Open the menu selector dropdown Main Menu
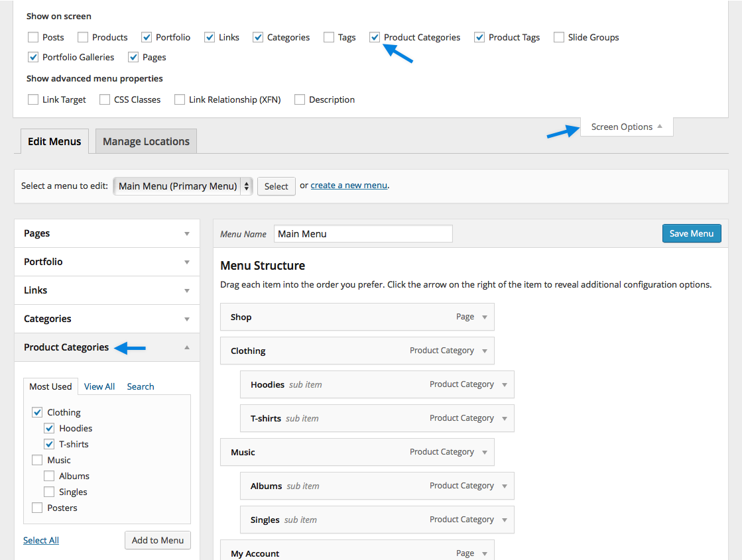The width and height of the screenshot is (742, 560). (183, 186)
